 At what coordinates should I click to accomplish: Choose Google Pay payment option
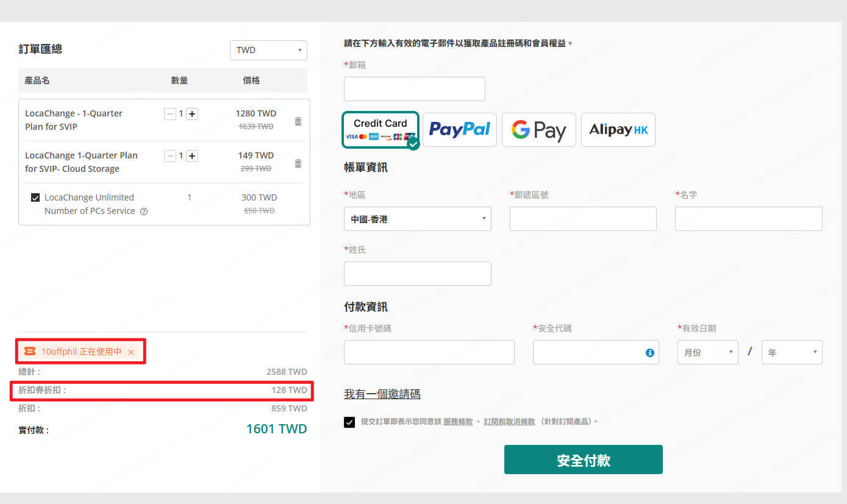click(539, 130)
